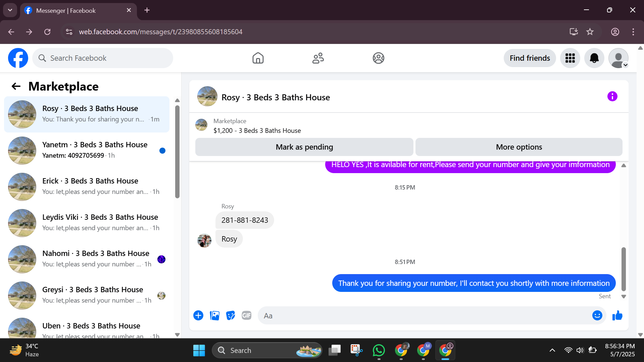This screenshot has width=644, height=362.
Task: Open the Facebook Home icon
Action: click(258, 58)
